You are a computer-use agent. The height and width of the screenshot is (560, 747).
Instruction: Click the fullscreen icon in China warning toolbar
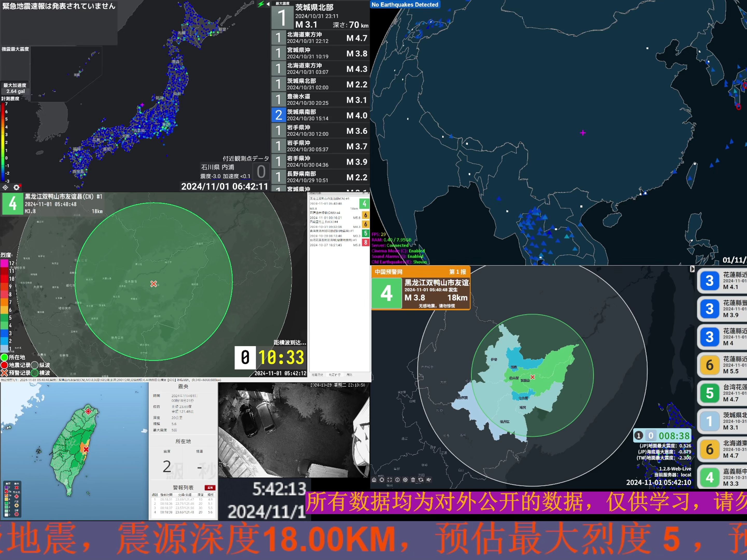[389, 480]
